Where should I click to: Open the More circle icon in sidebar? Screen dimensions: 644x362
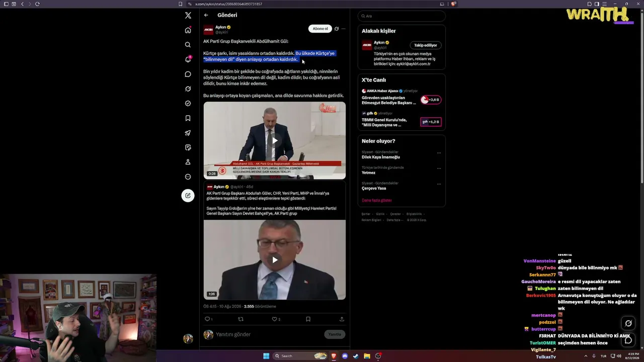click(x=188, y=177)
